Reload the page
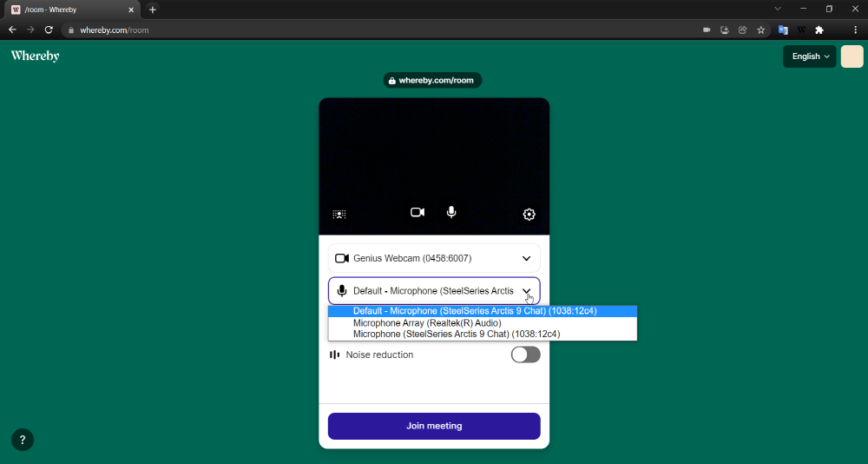The height and width of the screenshot is (464, 868). [x=49, y=30]
